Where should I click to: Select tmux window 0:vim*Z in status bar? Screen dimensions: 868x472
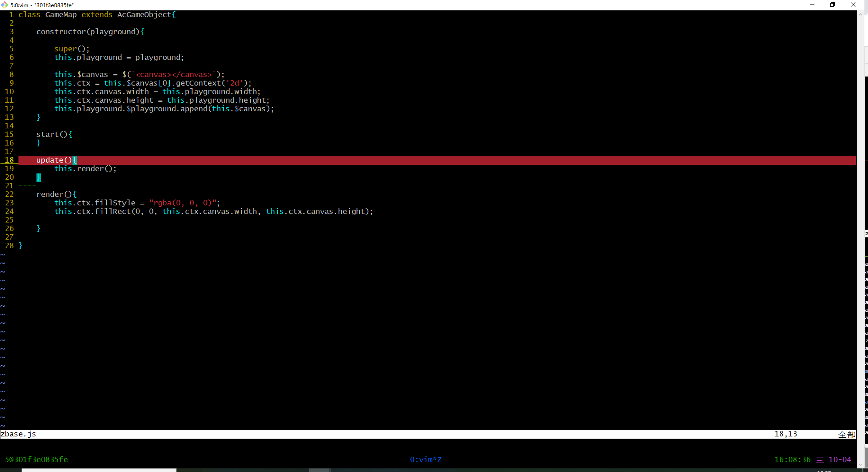[x=425, y=459]
